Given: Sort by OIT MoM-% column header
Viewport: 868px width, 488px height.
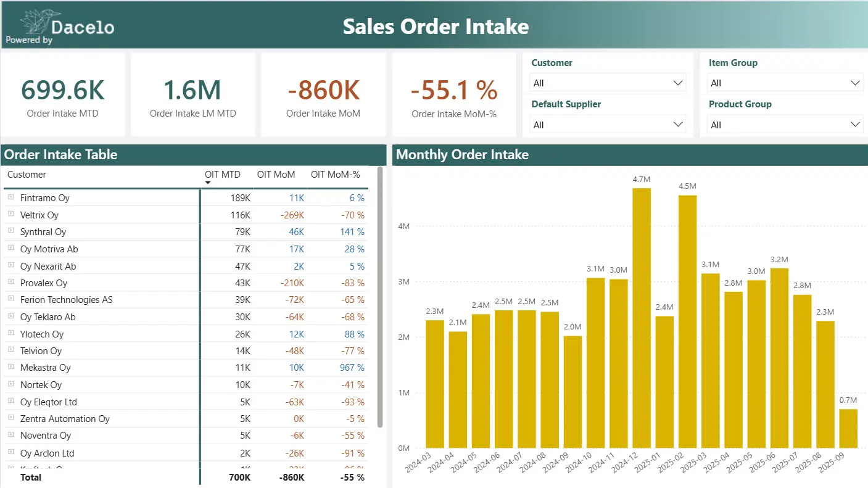Looking at the screenshot, I should point(335,175).
